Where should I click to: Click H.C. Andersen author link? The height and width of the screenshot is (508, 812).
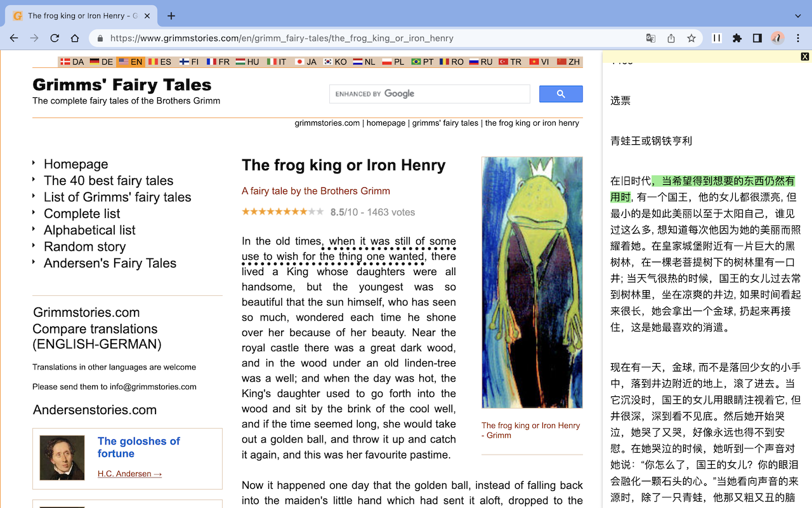129,474
